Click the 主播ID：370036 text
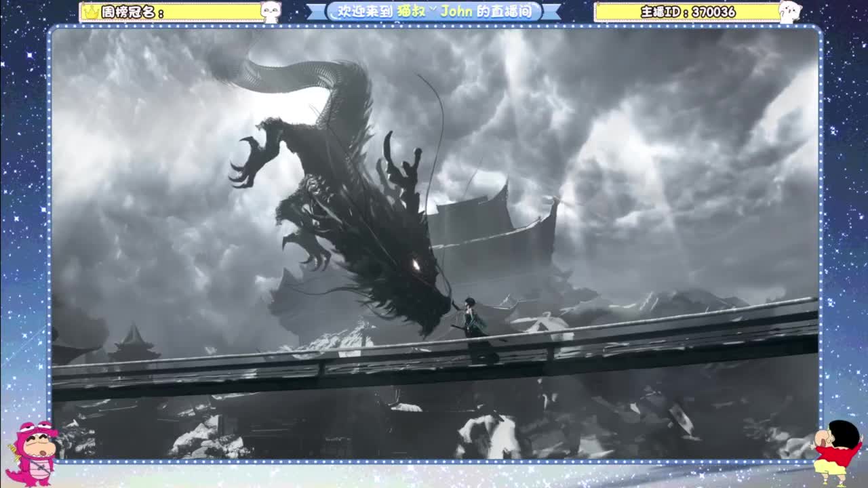This screenshot has height=488, width=868. [688, 12]
